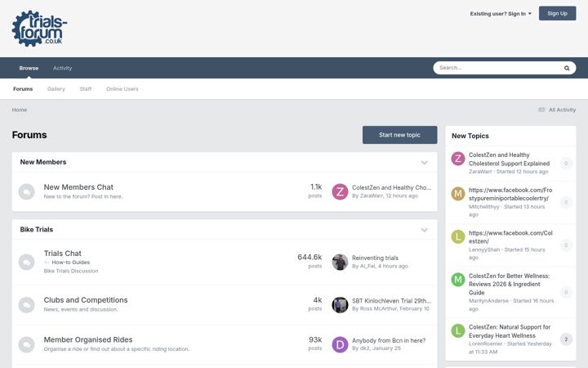Viewport: 588px width, 368px height.
Task: Click reply count for facebook.com/Colestzen topic
Action: [566, 245]
